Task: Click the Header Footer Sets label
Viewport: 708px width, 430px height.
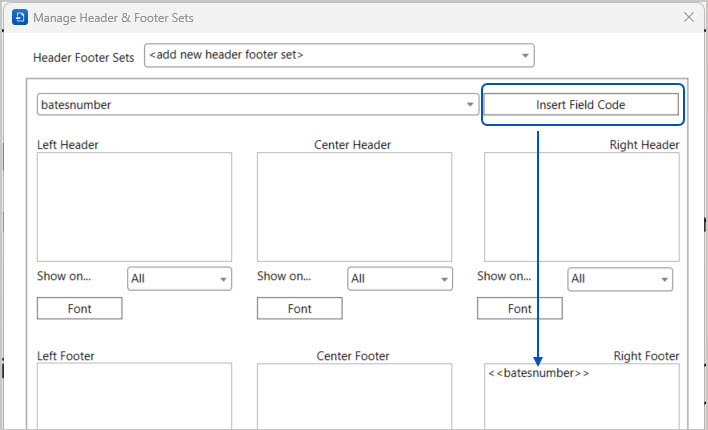Action: coord(84,58)
